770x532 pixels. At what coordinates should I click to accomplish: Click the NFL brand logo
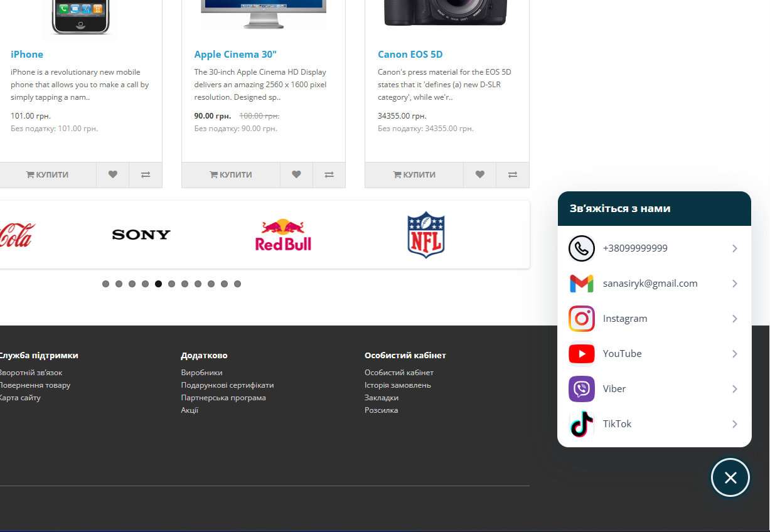click(x=426, y=235)
